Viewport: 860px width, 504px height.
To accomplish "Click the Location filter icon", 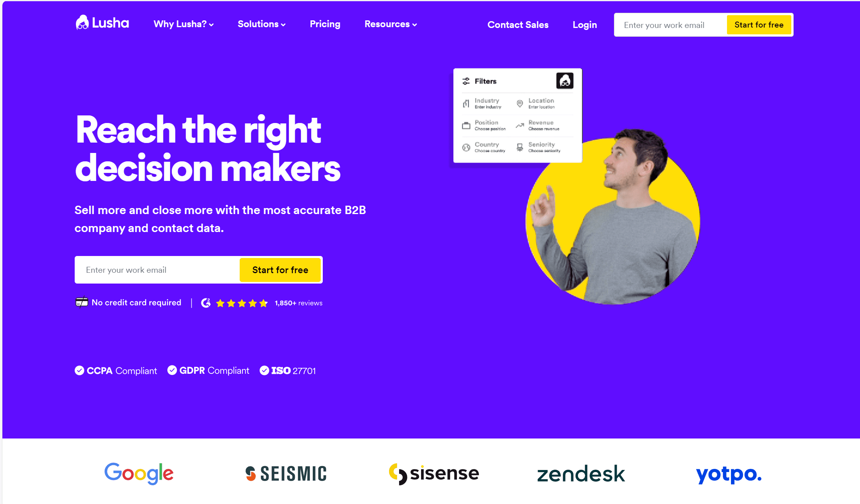I will [520, 103].
